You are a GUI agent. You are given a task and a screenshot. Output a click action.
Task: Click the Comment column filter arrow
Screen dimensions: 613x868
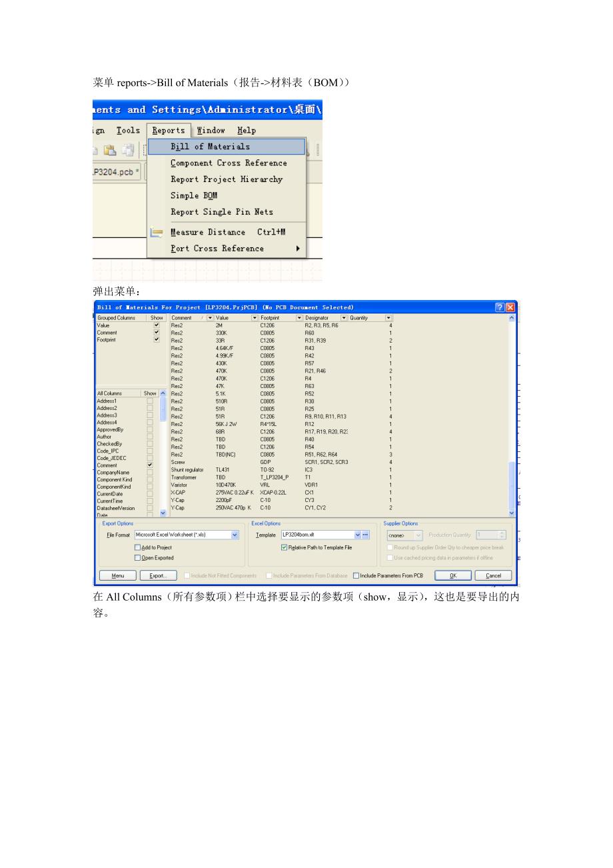tap(211, 318)
